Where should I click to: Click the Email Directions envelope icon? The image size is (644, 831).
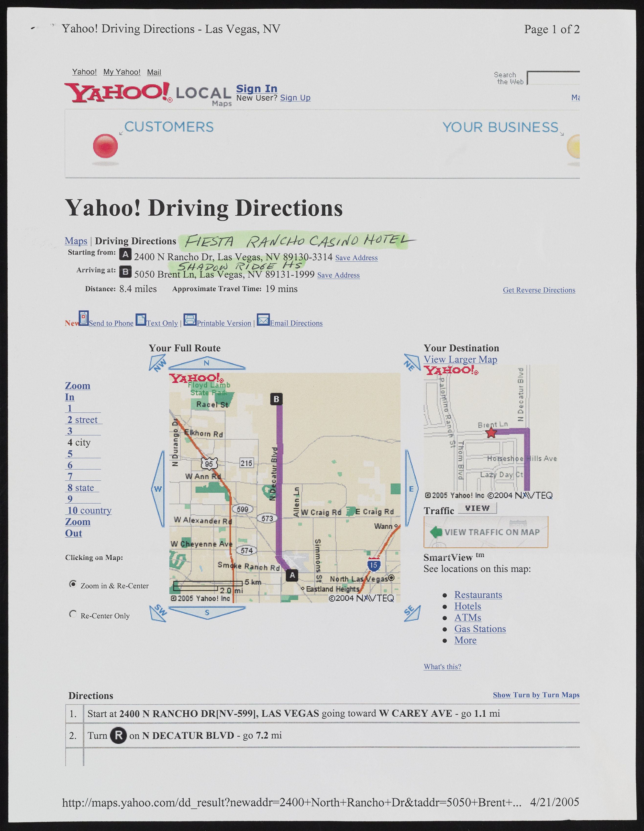(x=263, y=320)
